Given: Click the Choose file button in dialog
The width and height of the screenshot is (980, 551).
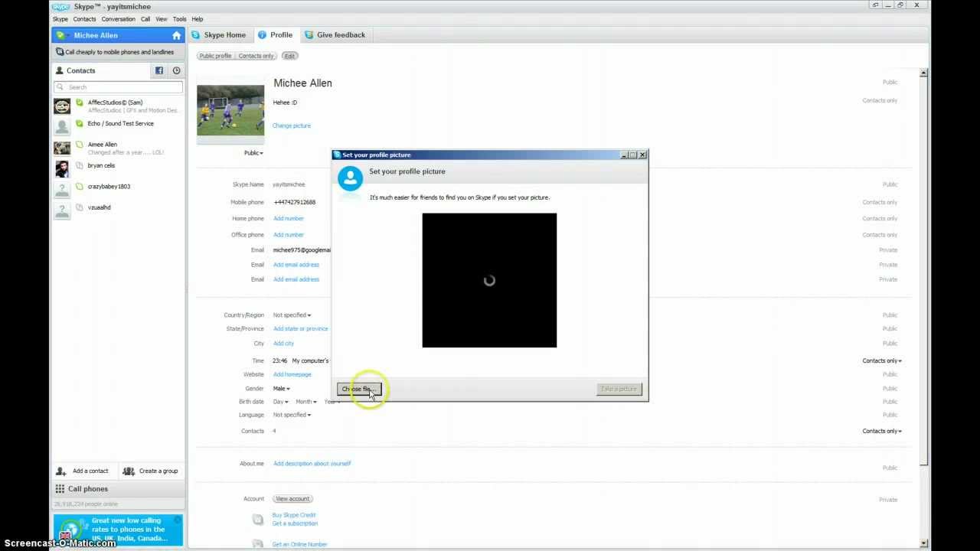Looking at the screenshot, I should pyautogui.click(x=359, y=389).
